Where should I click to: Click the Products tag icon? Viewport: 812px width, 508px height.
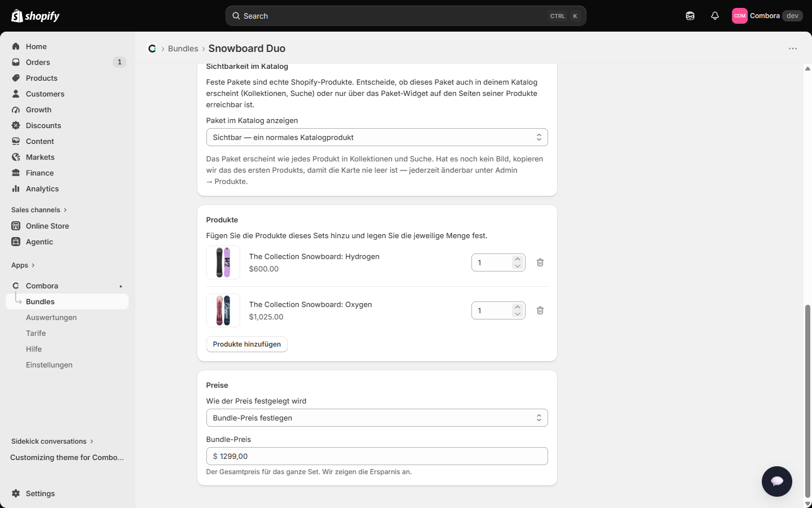click(x=16, y=78)
